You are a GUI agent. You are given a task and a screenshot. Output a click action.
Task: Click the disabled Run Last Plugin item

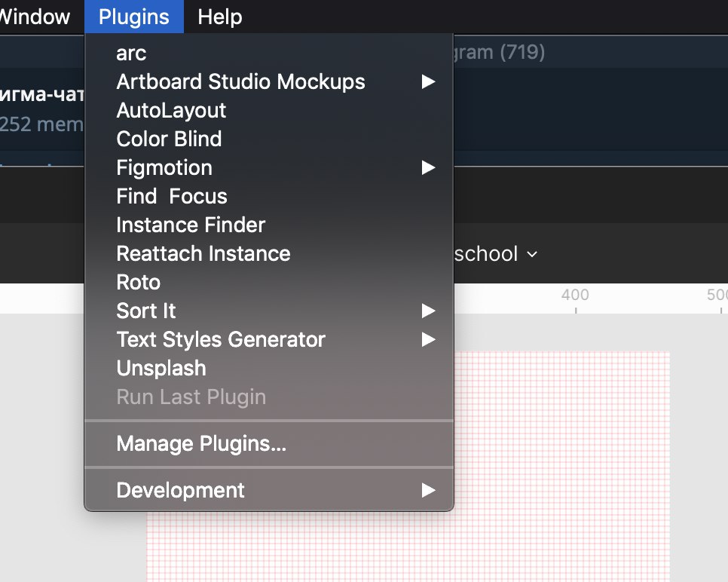(269, 397)
